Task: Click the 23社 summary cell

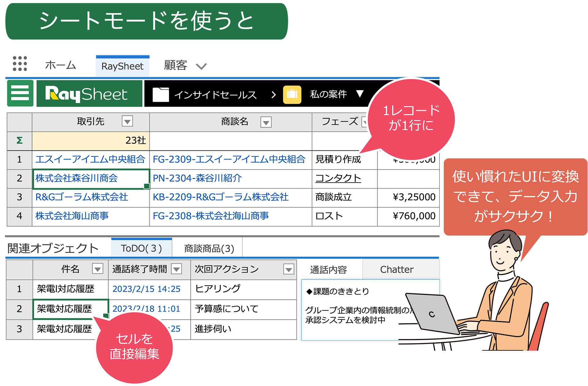Action: tap(91, 141)
